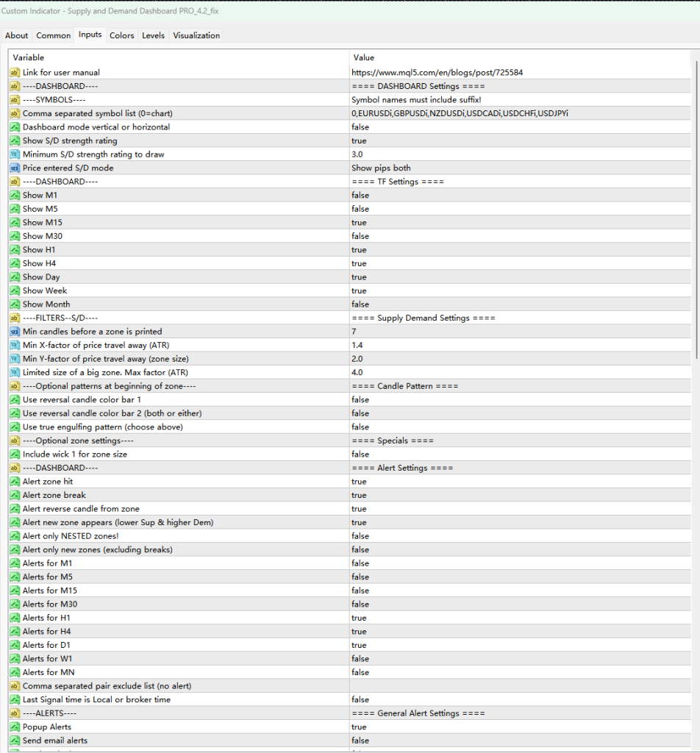
Task: Click the mql5.com user manual link value
Action: tap(437, 72)
